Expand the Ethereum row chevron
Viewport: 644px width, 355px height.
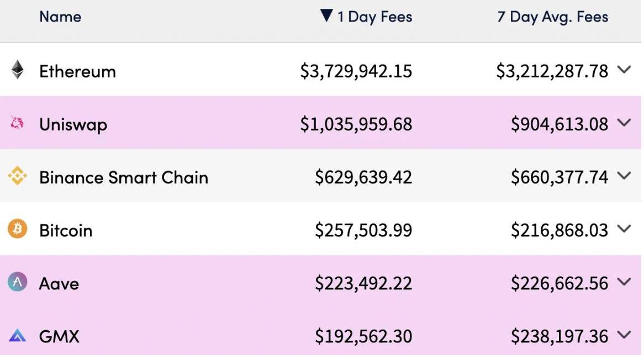click(624, 70)
